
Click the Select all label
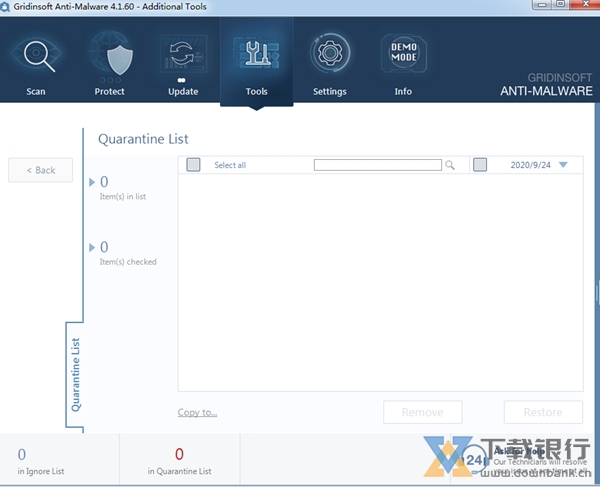coord(230,165)
